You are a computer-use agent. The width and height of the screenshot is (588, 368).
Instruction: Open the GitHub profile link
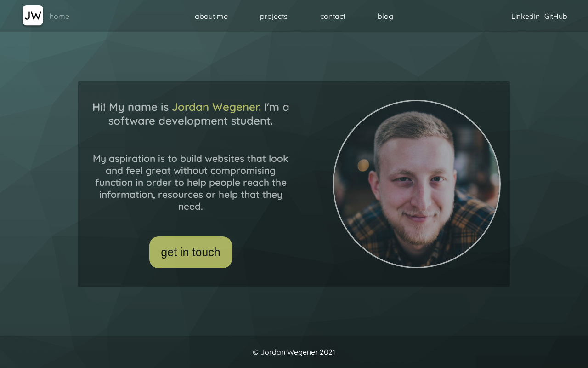(556, 17)
